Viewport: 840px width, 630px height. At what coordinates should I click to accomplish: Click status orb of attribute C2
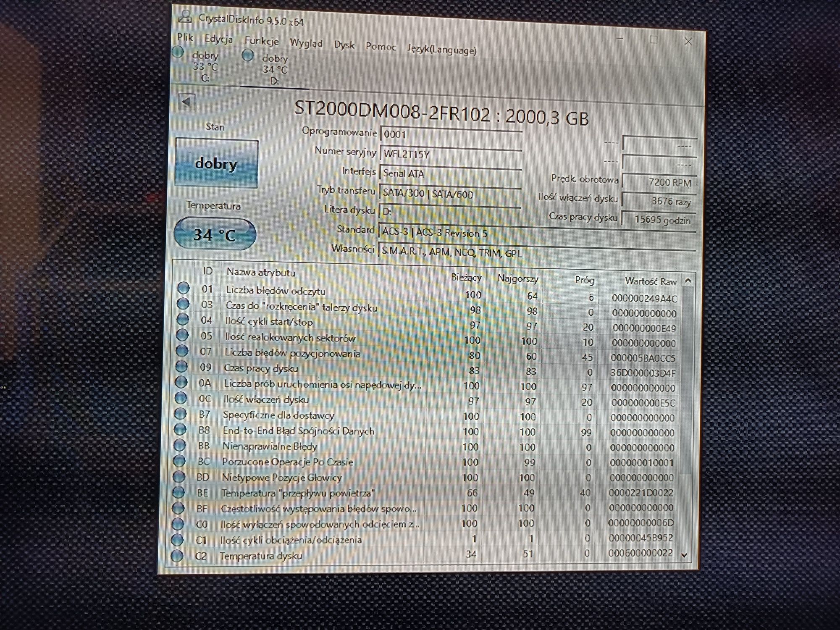point(176,555)
